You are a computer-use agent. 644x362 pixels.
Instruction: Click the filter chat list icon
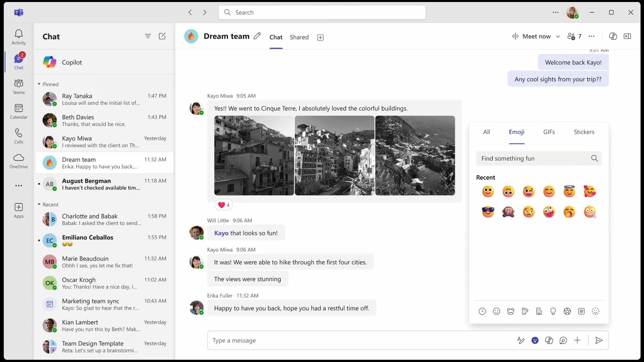[148, 36]
